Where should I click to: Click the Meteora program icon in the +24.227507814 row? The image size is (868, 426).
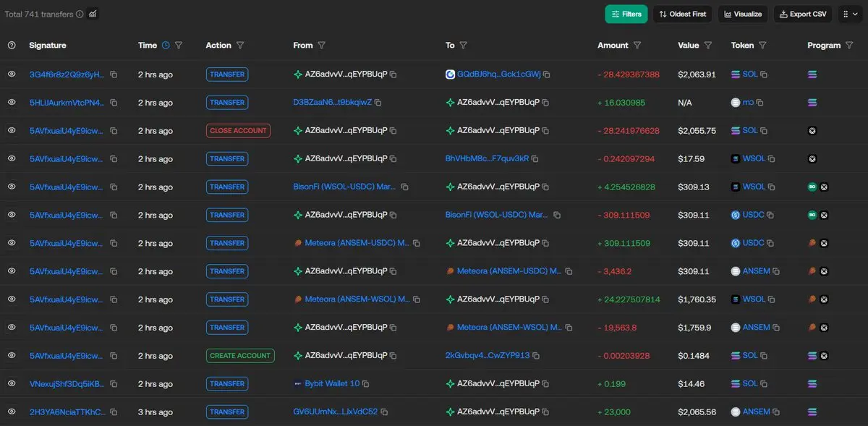(812, 299)
